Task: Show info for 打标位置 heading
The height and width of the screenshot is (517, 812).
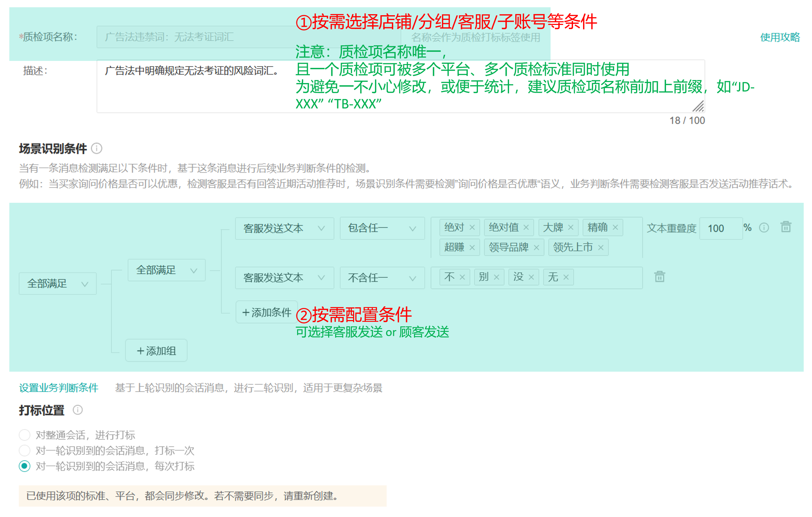Action: coord(77,410)
